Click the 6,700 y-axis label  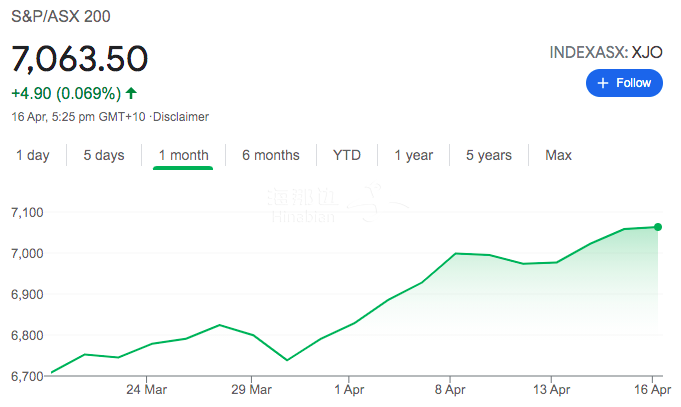(x=27, y=376)
